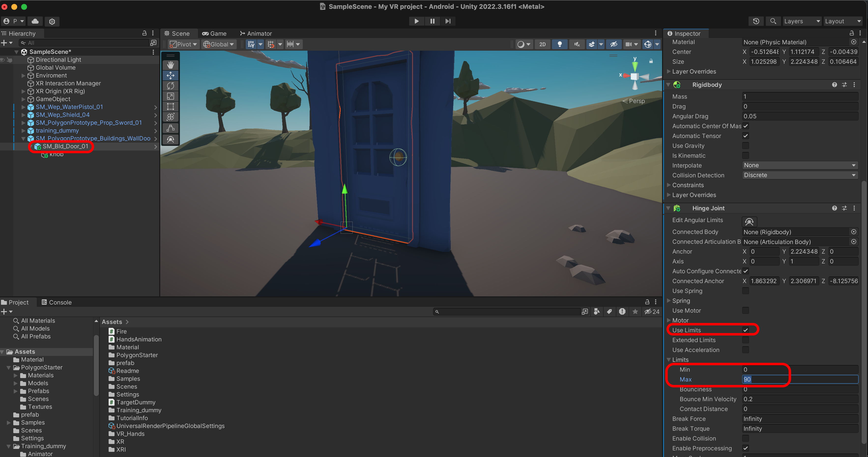The image size is (868, 457).
Task: Expand the Constraints section
Action: [687, 185]
